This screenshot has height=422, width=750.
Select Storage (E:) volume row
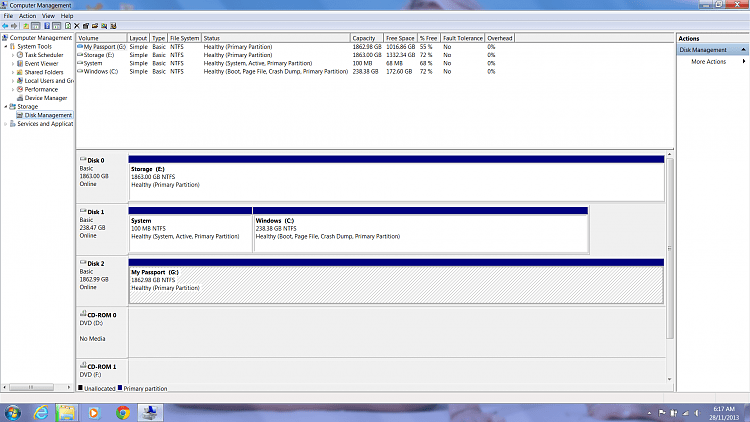coord(287,55)
